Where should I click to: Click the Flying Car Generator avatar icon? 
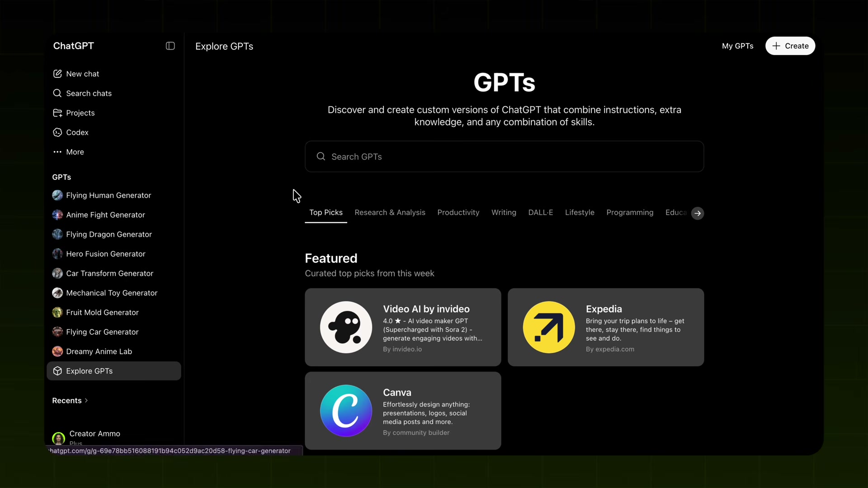click(57, 332)
